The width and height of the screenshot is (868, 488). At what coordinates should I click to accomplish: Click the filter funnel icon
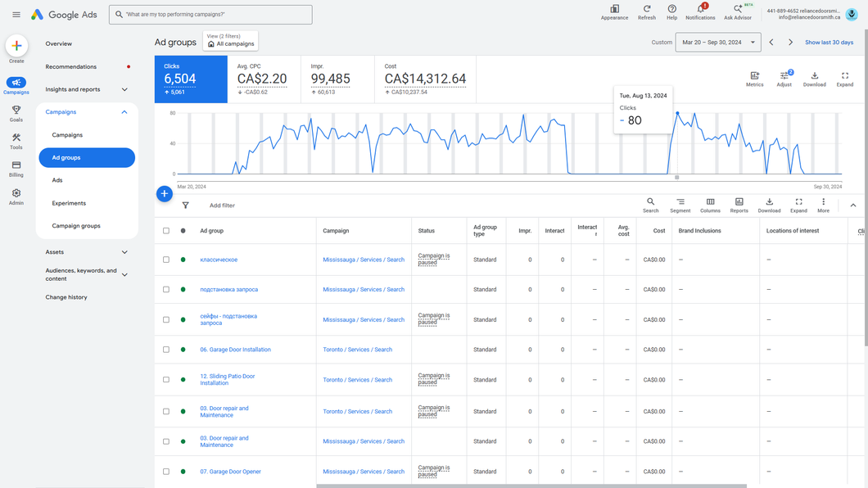[185, 206]
